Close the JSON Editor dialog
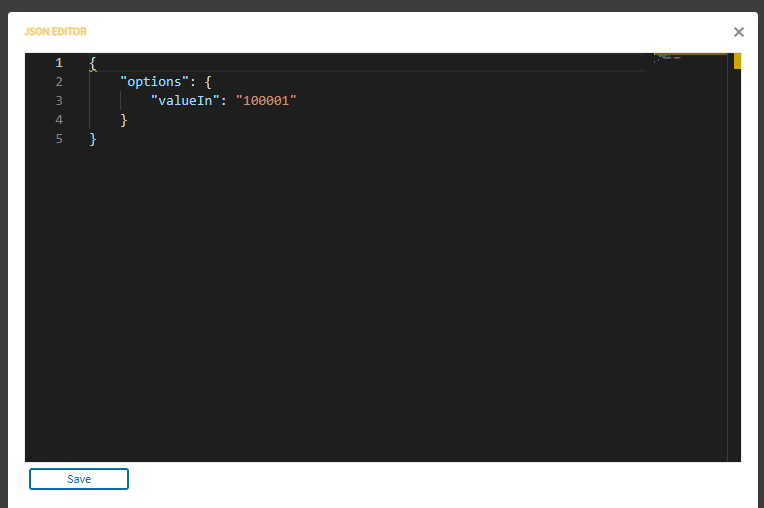The image size is (764, 508). 739,32
